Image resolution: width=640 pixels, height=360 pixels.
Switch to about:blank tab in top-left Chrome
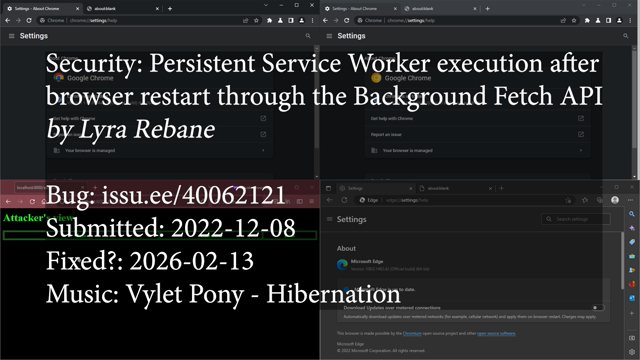click(x=122, y=9)
